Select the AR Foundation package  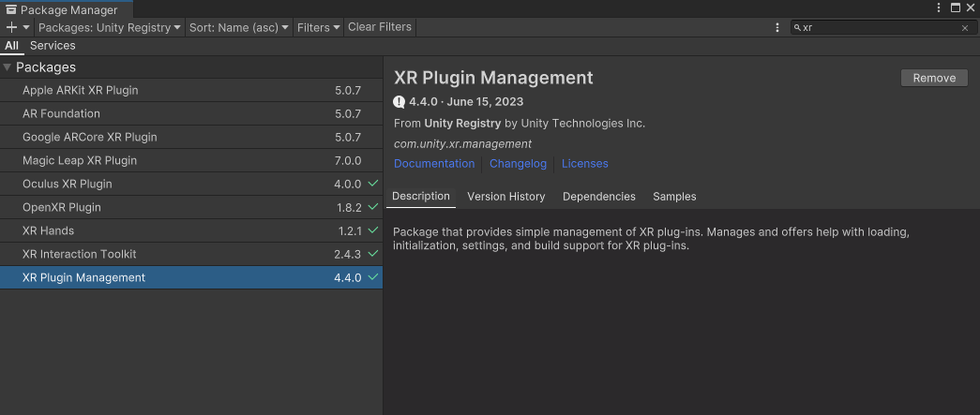(191, 113)
